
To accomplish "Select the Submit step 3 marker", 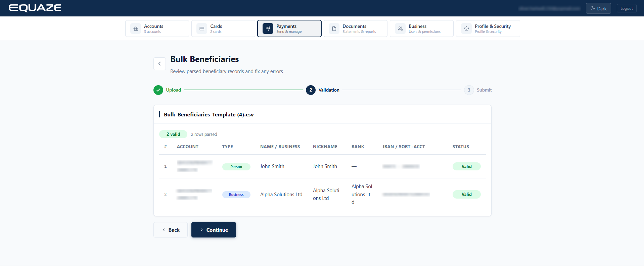I will pyautogui.click(x=469, y=90).
